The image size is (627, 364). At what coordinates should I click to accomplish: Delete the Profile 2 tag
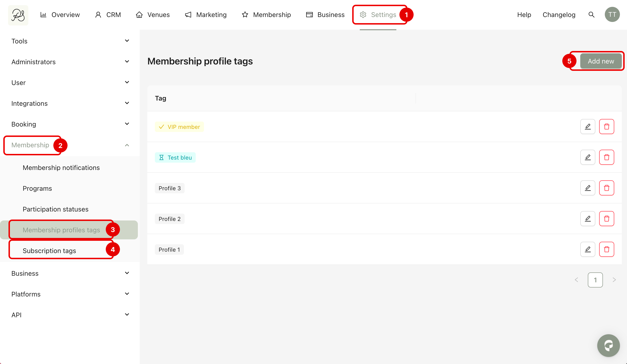point(606,219)
